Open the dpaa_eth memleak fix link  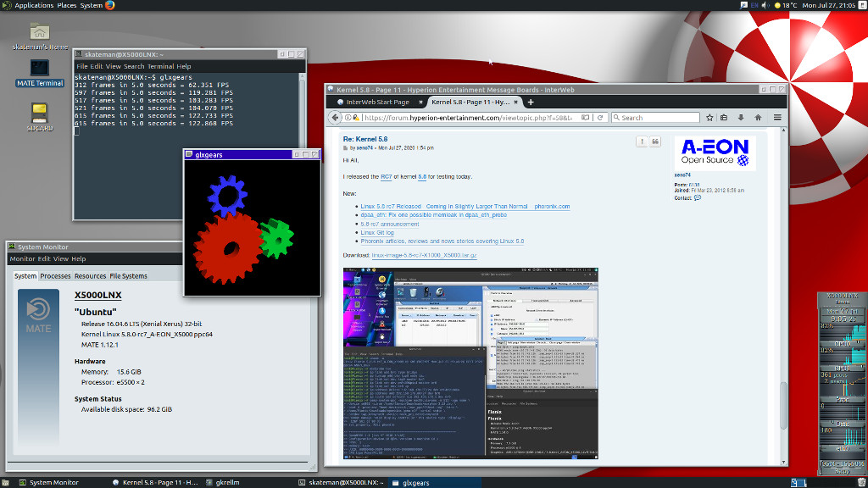(433, 215)
